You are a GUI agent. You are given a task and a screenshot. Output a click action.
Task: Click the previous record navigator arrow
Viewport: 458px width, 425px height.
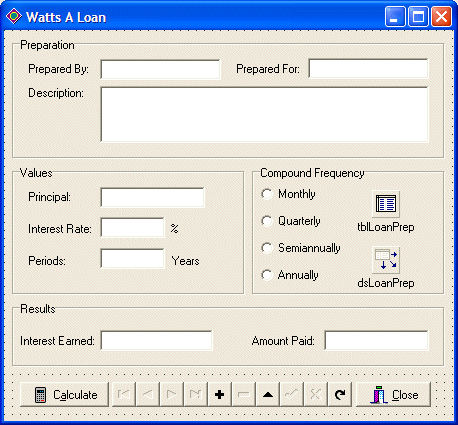148,395
